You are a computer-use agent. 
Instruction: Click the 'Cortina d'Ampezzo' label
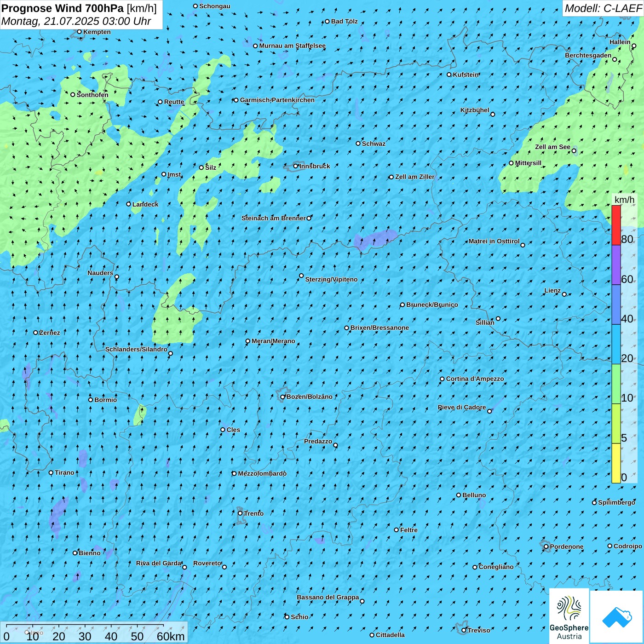pyautogui.click(x=475, y=379)
